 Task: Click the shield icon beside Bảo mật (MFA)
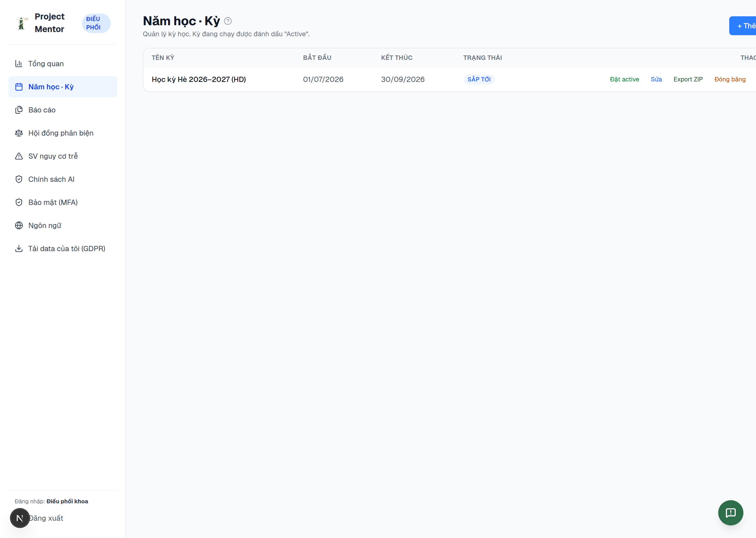pyautogui.click(x=19, y=203)
